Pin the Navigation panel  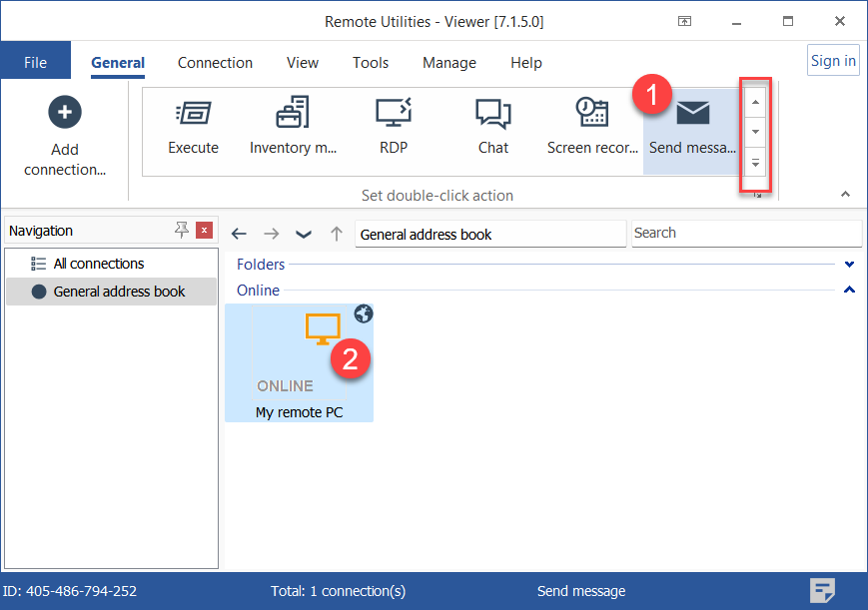pyautogui.click(x=181, y=231)
